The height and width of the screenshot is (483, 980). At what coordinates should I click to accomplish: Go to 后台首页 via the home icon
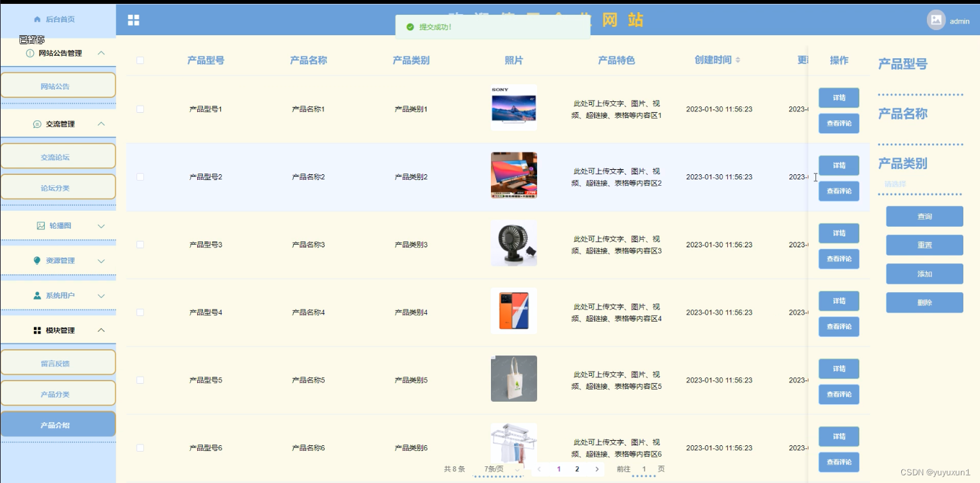37,19
